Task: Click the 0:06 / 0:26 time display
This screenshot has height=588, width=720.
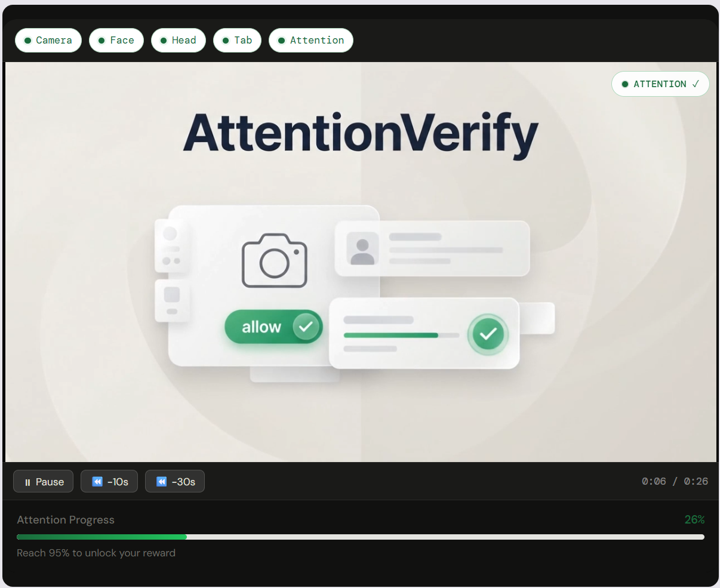Action: (x=675, y=481)
